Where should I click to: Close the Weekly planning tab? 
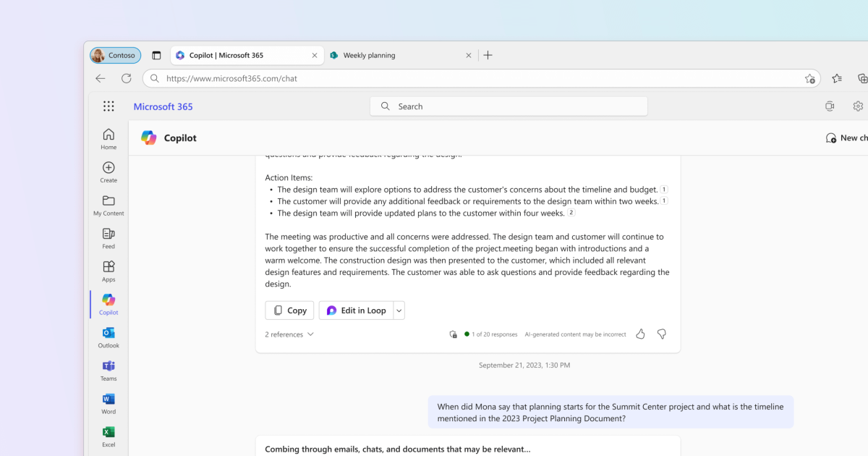click(x=468, y=55)
